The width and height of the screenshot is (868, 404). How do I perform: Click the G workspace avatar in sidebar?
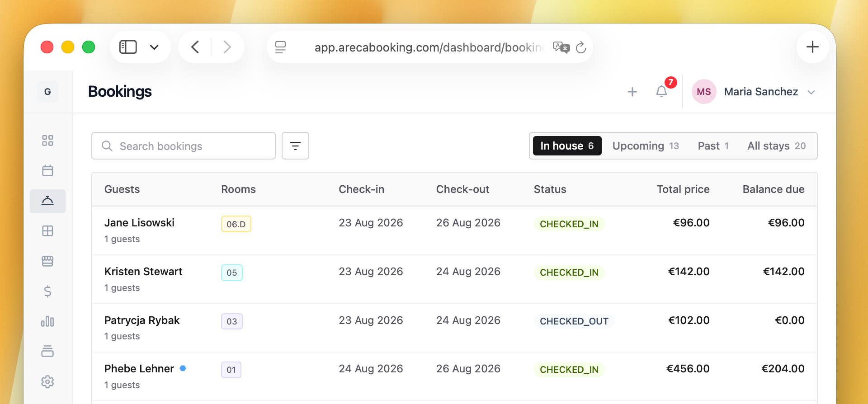(x=47, y=92)
